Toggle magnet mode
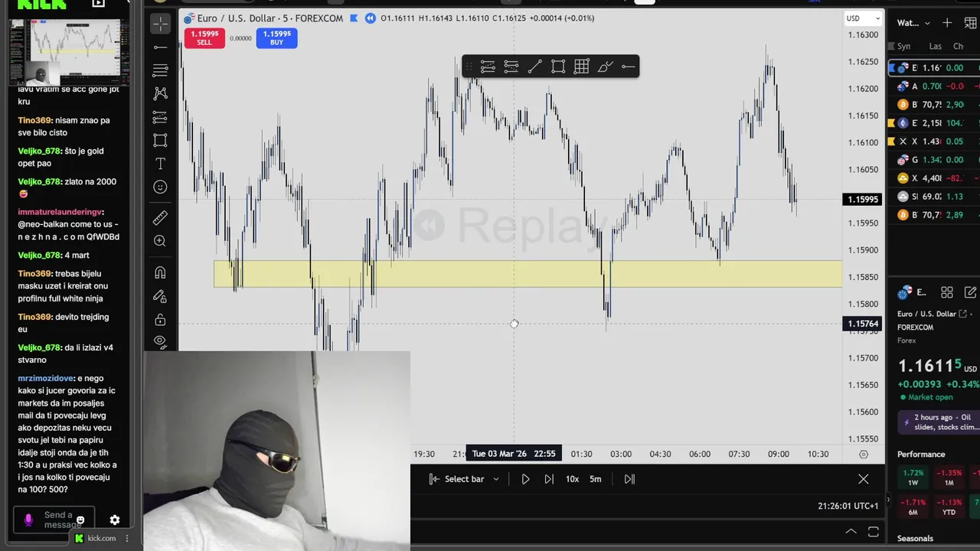Viewport: 980px width, 551px height. [160, 273]
